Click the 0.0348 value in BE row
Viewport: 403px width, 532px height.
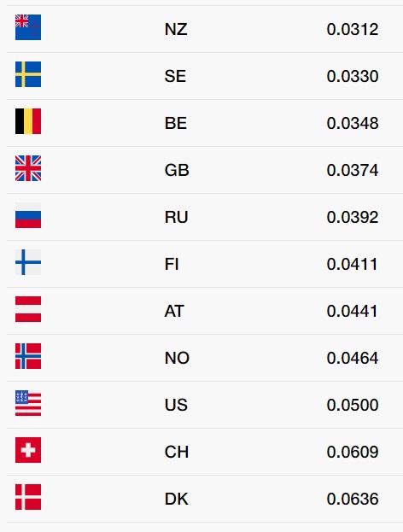[x=353, y=123]
